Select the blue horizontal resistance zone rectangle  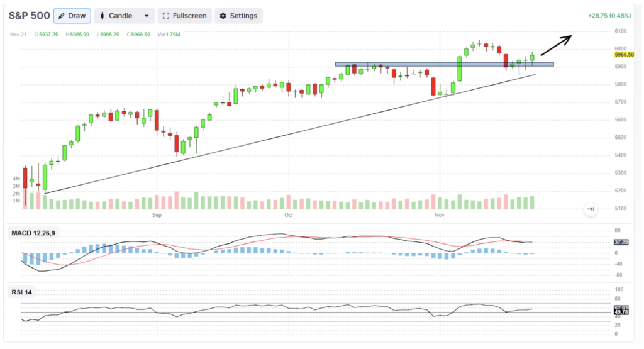tap(445, 65)
